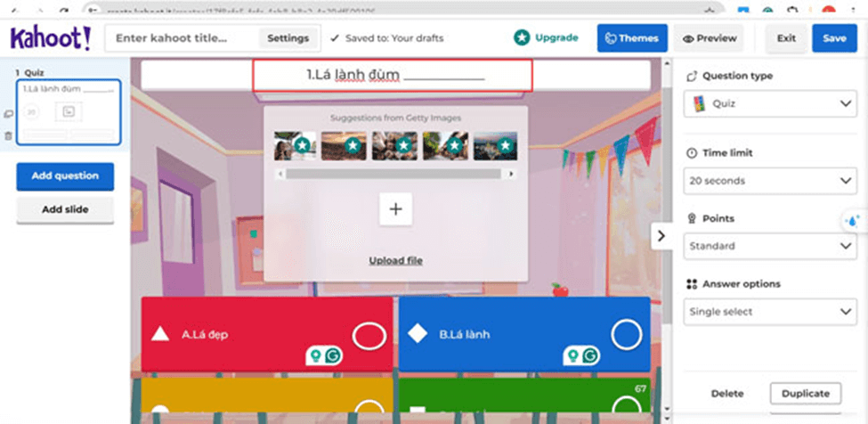Click the Grammarly icon on answer B.Lá lành
The image size is (868, 424).
click(590, 355)
